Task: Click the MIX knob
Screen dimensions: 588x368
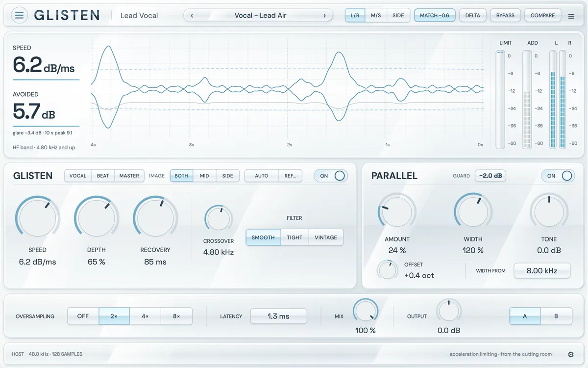Action: [x=365, y=311]
